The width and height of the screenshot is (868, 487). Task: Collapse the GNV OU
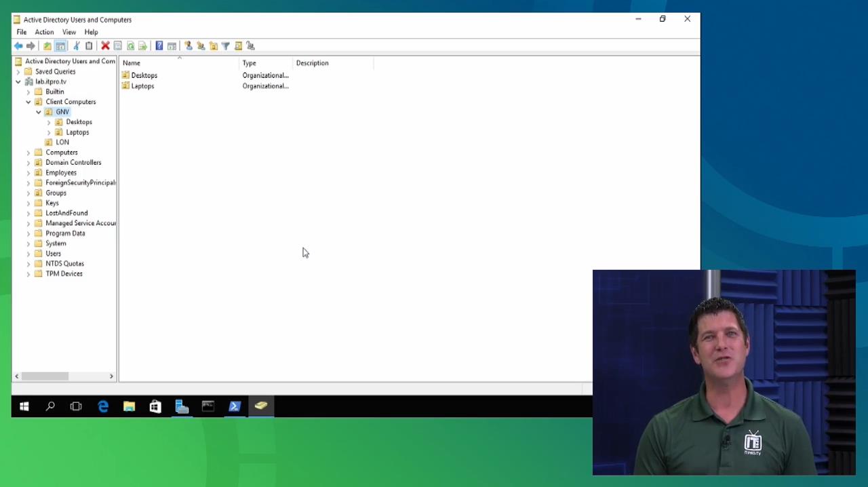[x=39, y=112]
